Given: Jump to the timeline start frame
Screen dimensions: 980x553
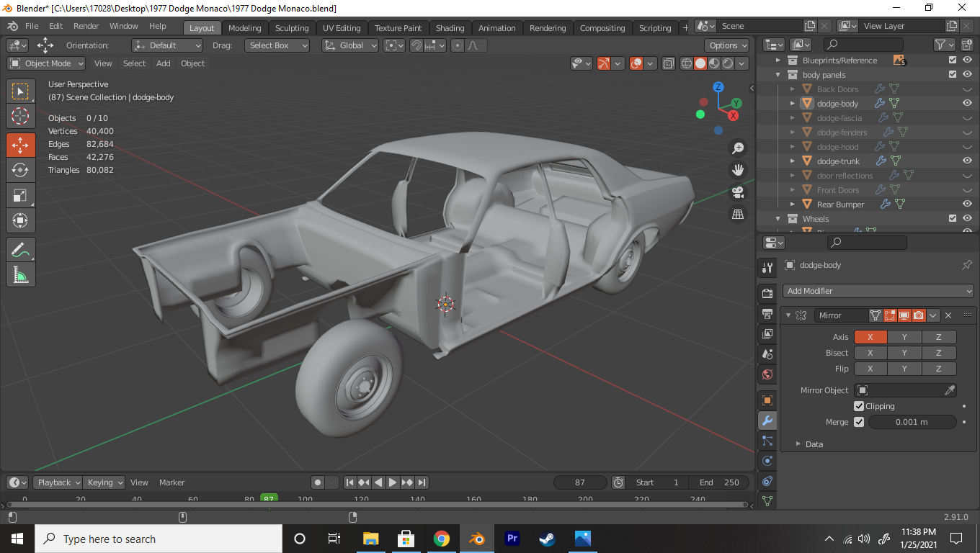Looking at the screenshot, I should [x=349, y=482].
